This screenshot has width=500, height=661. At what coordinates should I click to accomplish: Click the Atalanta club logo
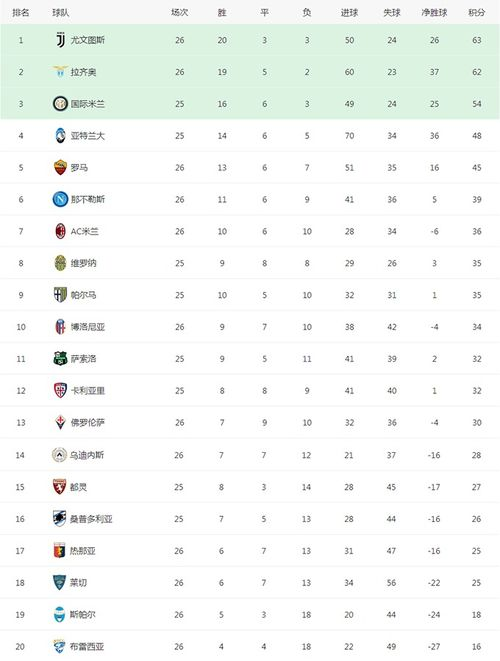pyautogui.click(x=60, y=135)
